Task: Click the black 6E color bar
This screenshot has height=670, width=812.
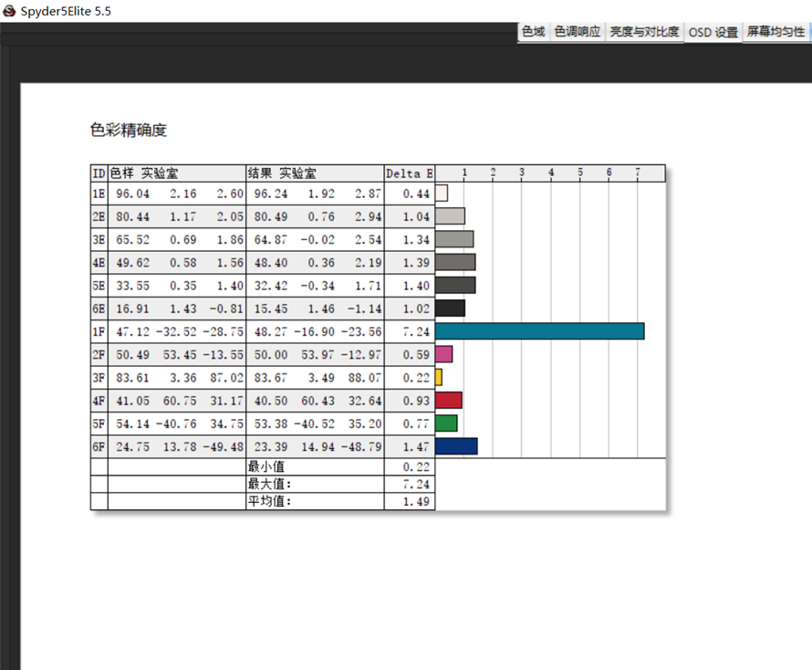Action: [450, 308]
